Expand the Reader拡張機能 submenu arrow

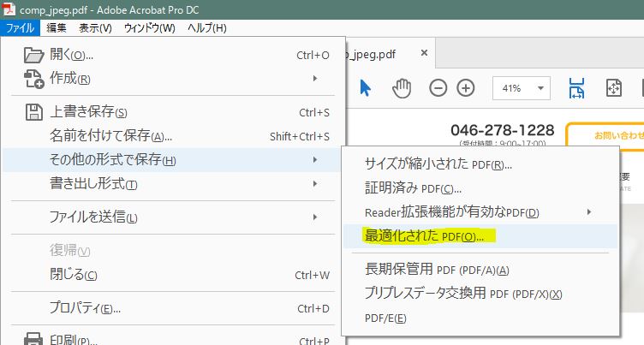tap(589, 212)
